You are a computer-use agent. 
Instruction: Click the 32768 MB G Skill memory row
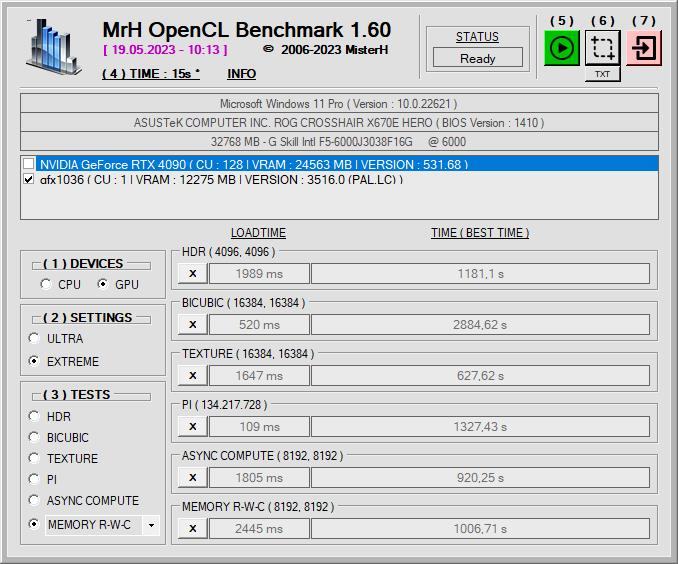coord(339,142)
